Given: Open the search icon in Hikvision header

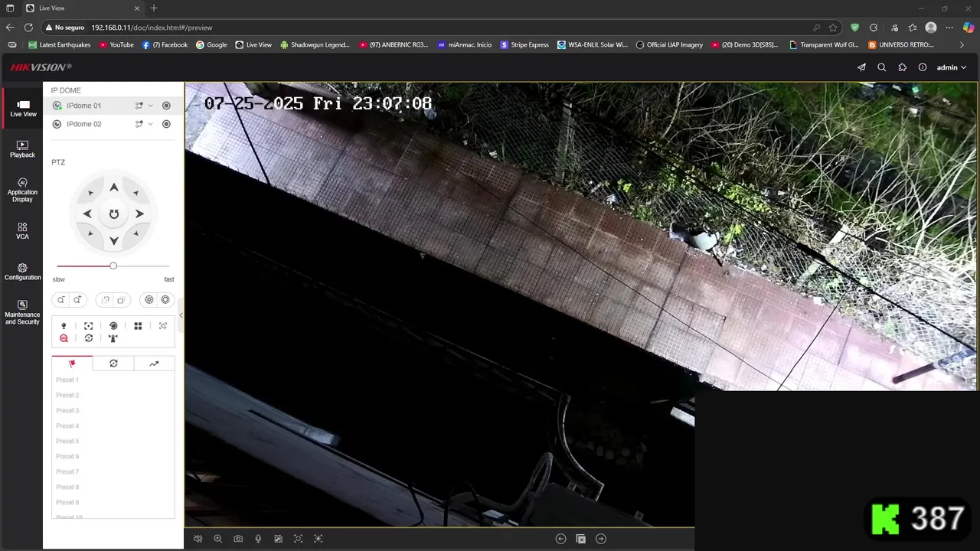Looking at the screenshot, I should point(881,67).
